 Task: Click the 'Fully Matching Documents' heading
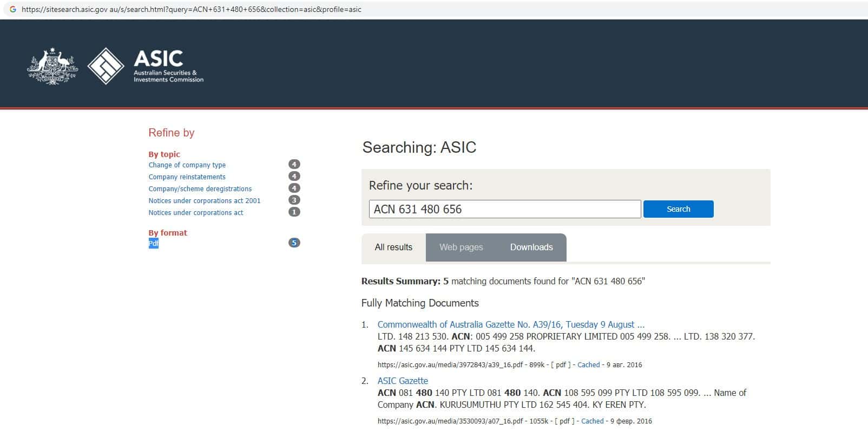[x=420, y=303]
